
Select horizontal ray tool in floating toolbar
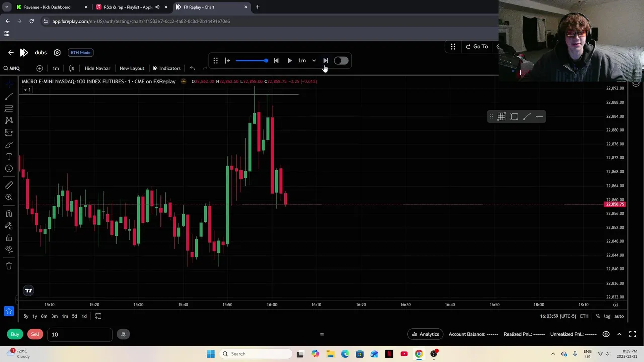pos(539,117)
